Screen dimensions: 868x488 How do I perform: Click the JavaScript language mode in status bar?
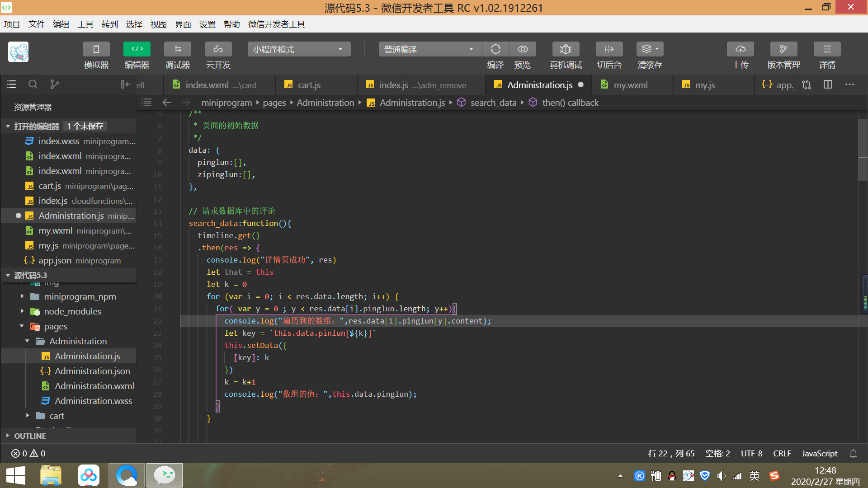point(819,453)
